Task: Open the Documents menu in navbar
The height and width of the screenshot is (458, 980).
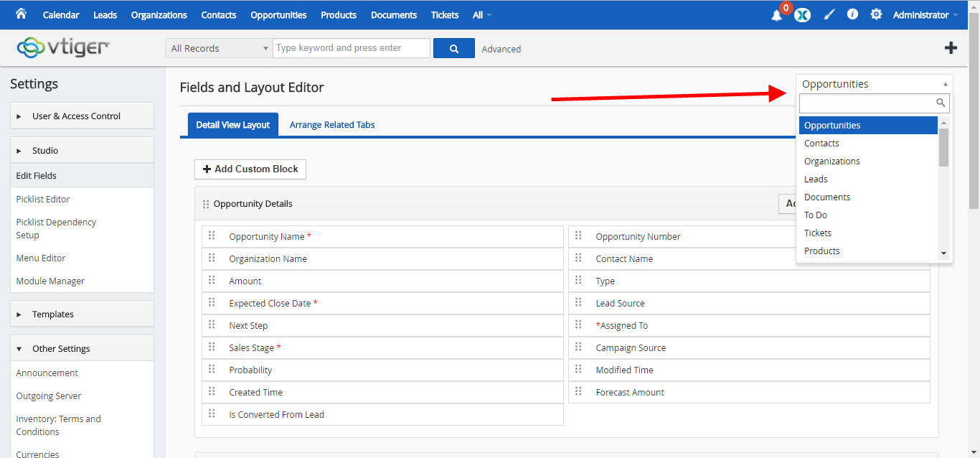Action: (394, 14)
